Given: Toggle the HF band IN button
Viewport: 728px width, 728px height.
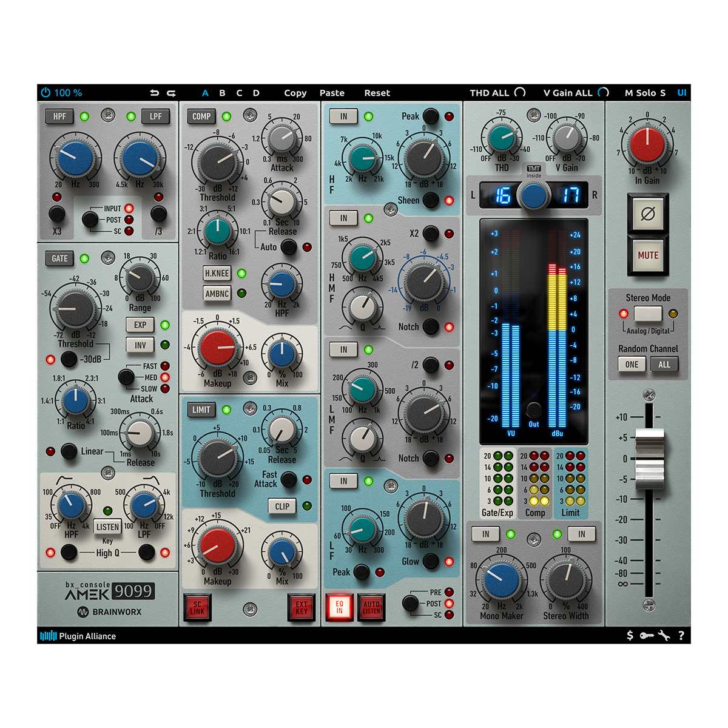Looking at the screenshot, I should coord(343,116).
